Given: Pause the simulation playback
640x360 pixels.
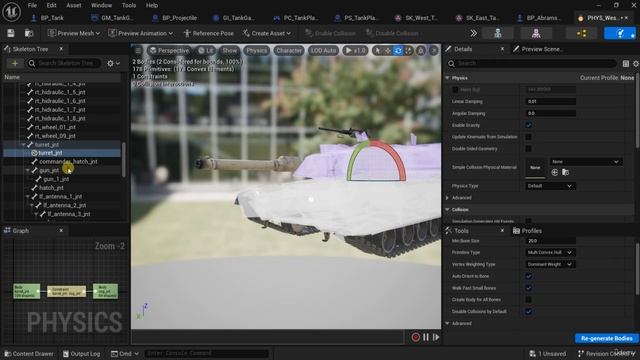Looking at the screenshot, I should pos(426,337).
